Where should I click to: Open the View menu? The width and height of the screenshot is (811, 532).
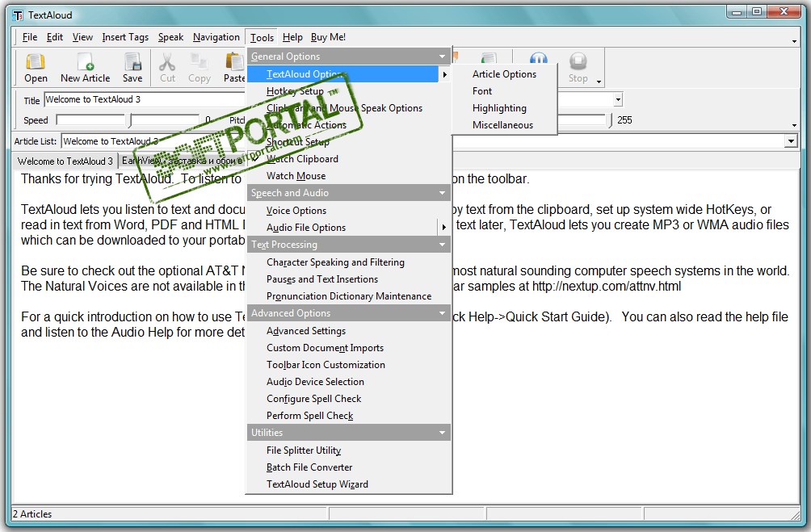click(82, 37)
